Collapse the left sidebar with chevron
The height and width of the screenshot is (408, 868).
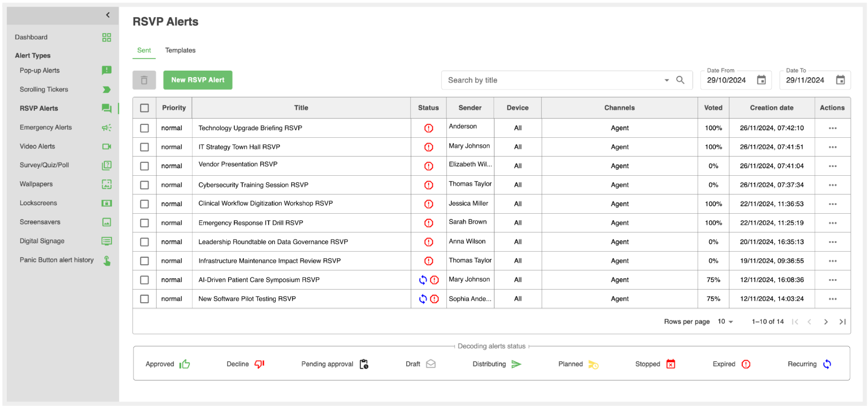[108, 15]
